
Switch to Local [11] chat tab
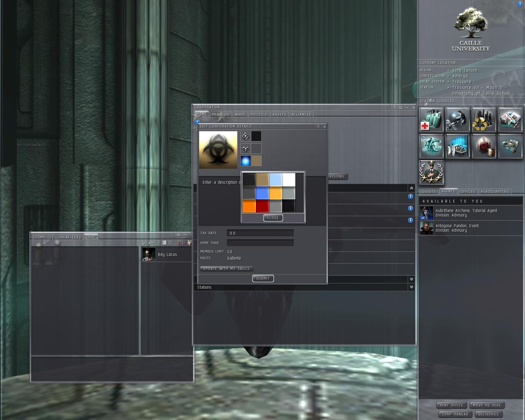[70, 237]
